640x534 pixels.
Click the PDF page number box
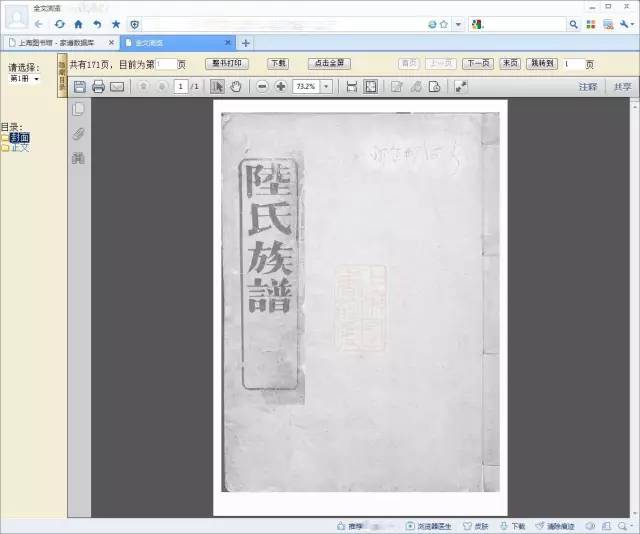[181, 87]
